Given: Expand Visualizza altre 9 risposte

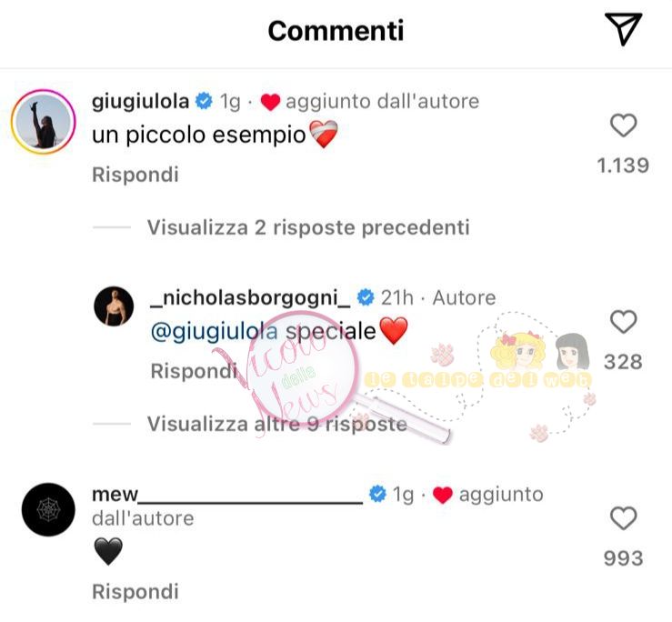Looking at the screenshot, I should [x=277, y=424].
